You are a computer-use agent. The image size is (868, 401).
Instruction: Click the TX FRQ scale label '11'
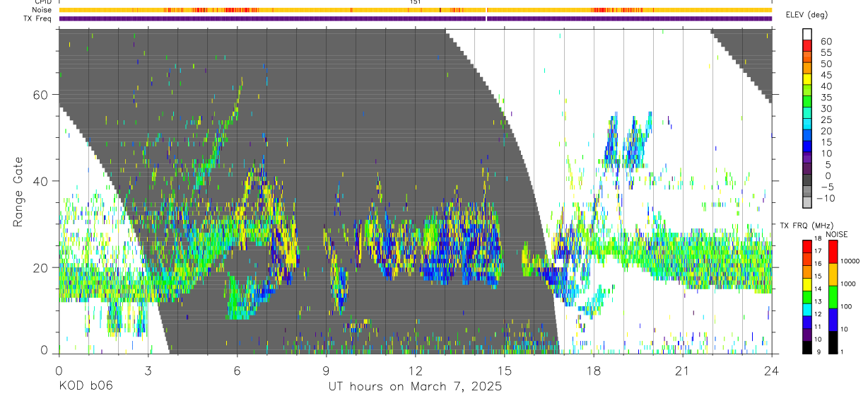pyautogui.click(x=818, y=327)
